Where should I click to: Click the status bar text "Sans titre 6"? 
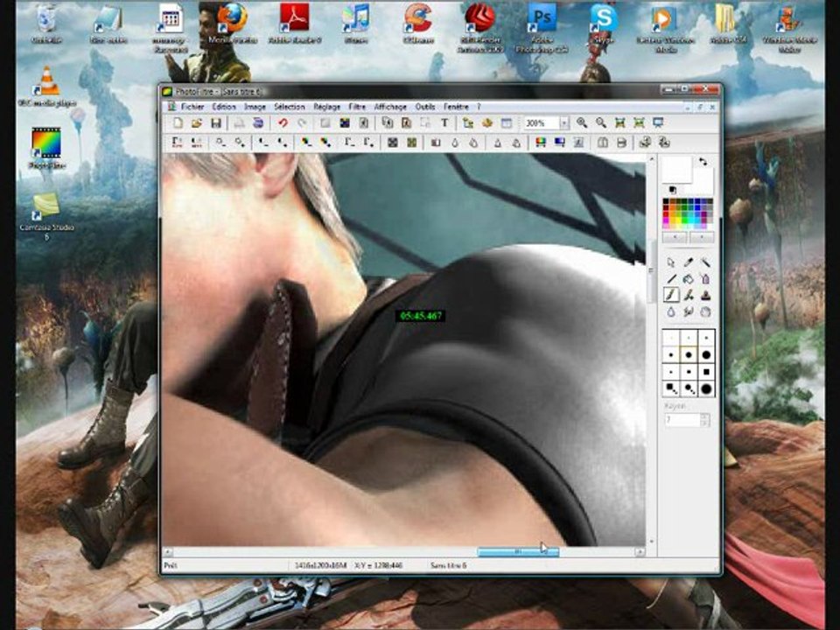click(x=448, y=565)
